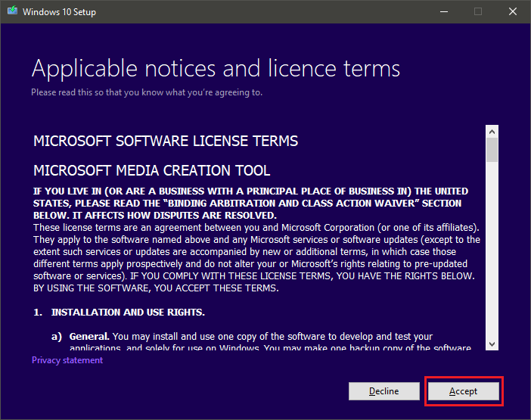Close the Windows 10 Setup window

(513, 11)
